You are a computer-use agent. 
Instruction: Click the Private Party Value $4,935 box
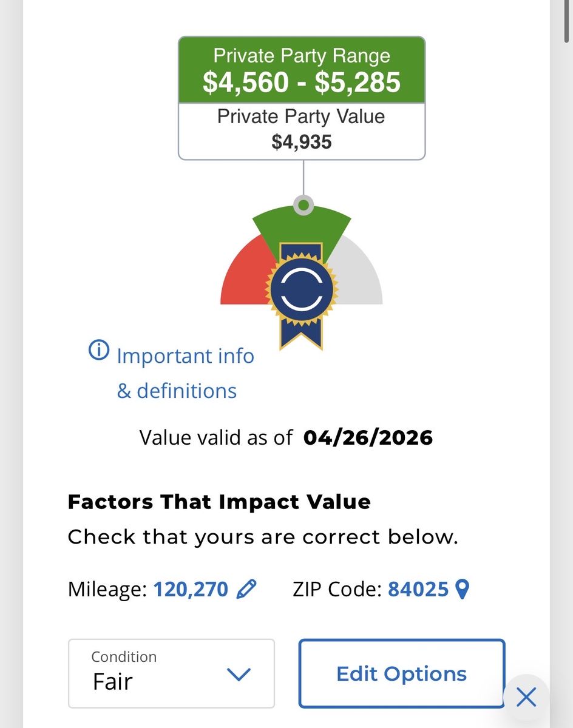point(302,130)
